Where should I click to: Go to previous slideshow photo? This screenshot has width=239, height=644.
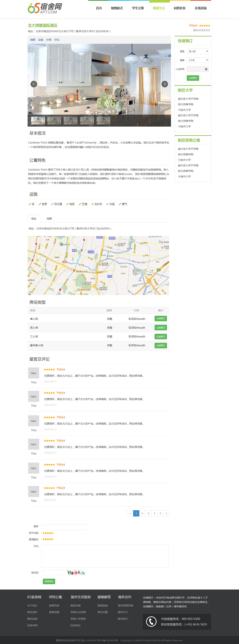[34, 84]
